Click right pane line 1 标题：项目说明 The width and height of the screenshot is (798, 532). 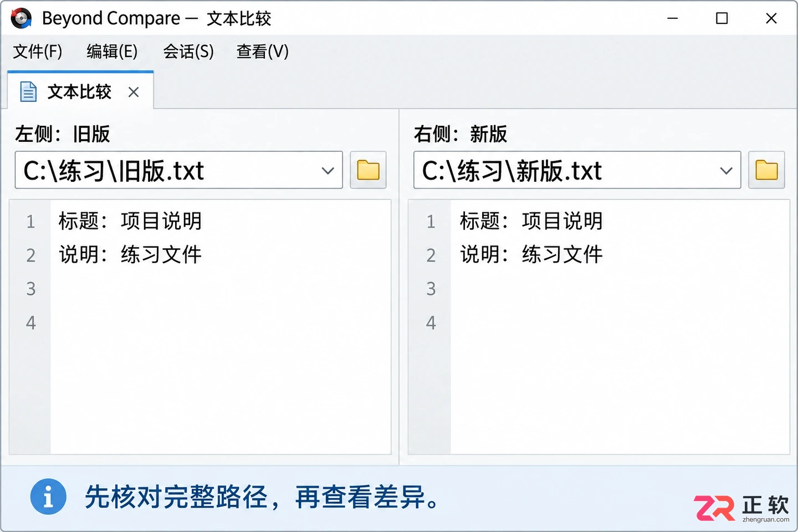pyautogui.click(x=531, y=221)
